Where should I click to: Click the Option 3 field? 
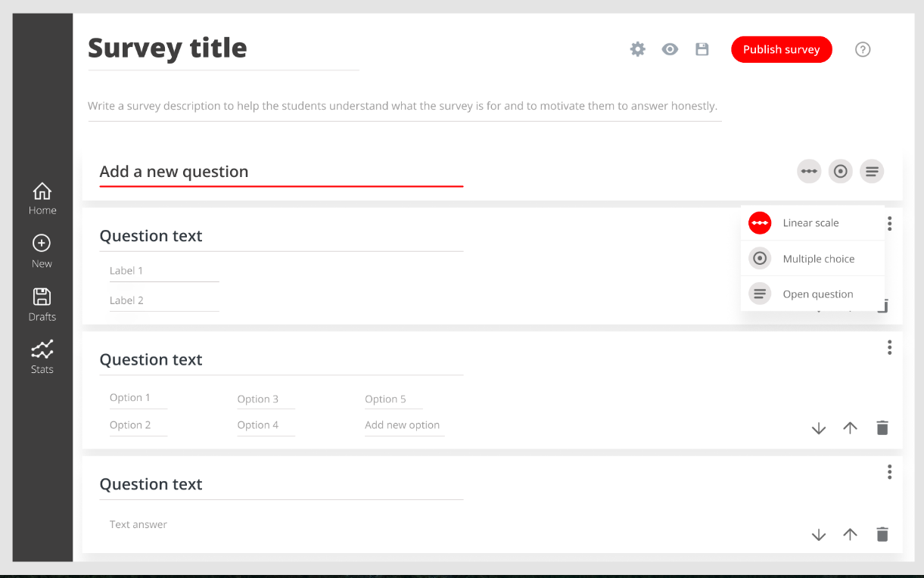[266, 399]
